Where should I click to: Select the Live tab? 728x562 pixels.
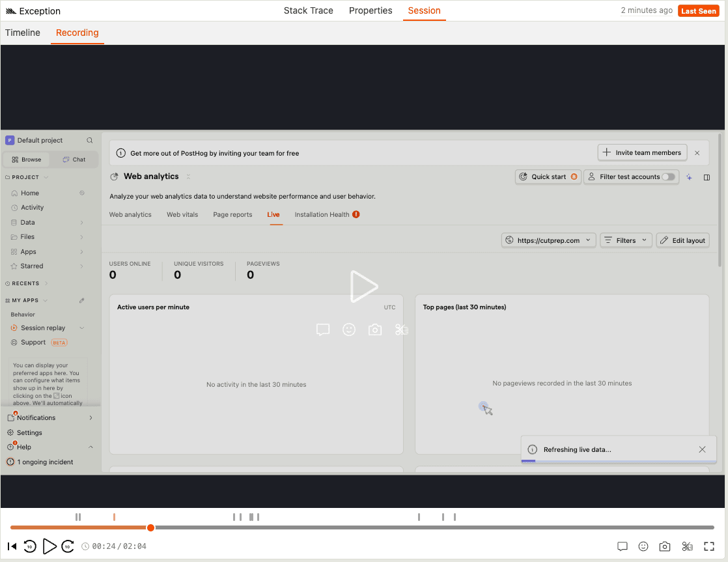point(273,215)
